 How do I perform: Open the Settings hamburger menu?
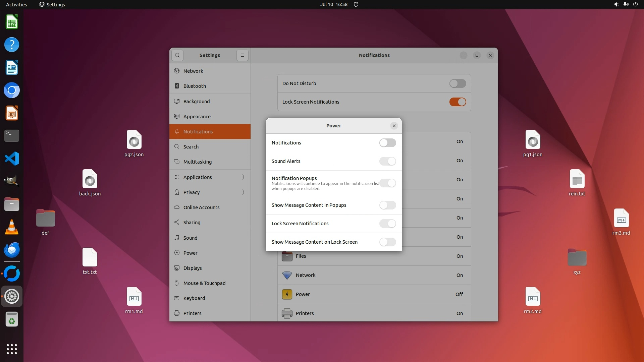[243, 55]
